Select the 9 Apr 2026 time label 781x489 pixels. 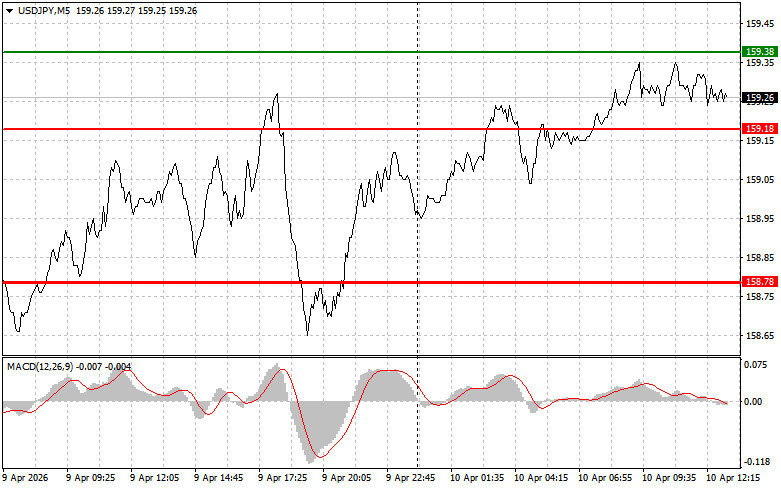tap(25, 478)
